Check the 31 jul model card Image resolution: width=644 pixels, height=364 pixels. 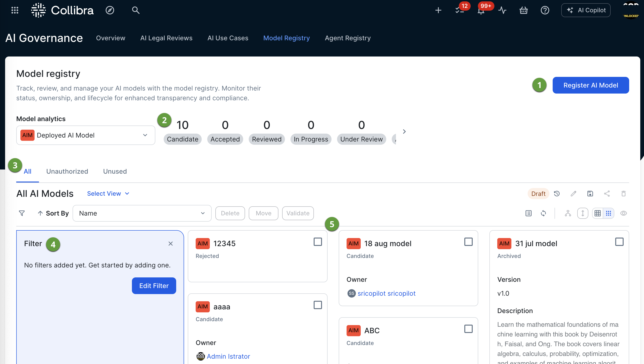pos(619,242)
